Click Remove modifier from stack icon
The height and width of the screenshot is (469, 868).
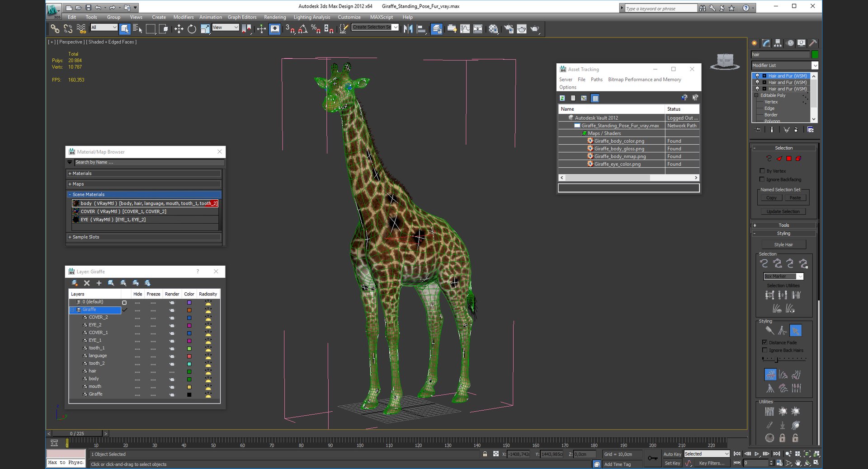click(796, 130)
